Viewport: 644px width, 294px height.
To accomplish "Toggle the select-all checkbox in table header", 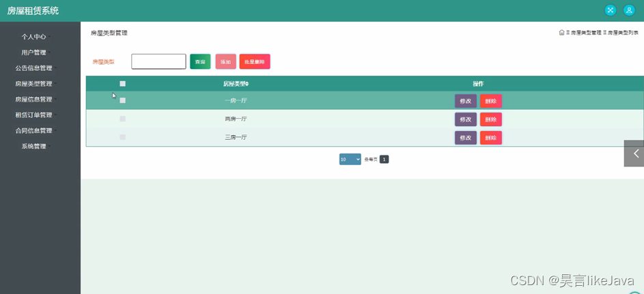I will pos(122,84).
